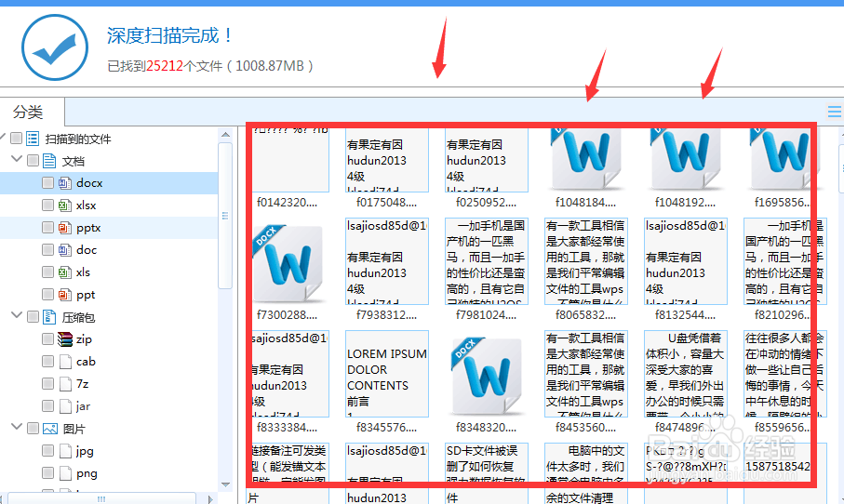Click the file name f0250952
The width and height of the screenshot is (844, 504).
(x=486, y=203)
